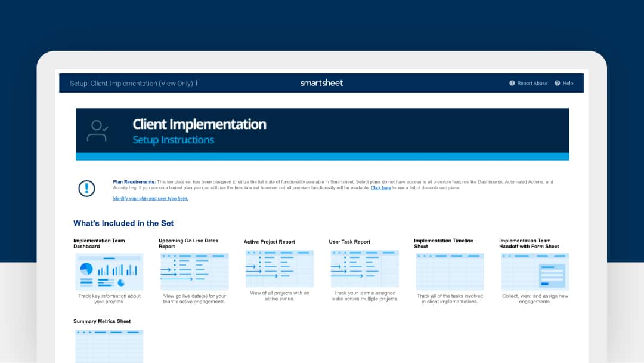Image resolution: width=644 pixels, height=363 pixels.
Task: Click the 'What's Included in the Set' heading
Action: (x=123, y=223)
